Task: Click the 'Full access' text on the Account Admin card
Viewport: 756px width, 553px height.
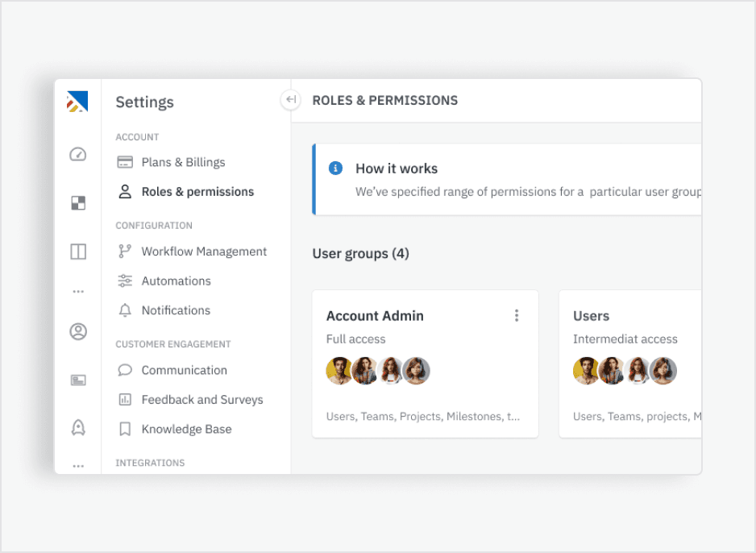Action: [355, 339]
